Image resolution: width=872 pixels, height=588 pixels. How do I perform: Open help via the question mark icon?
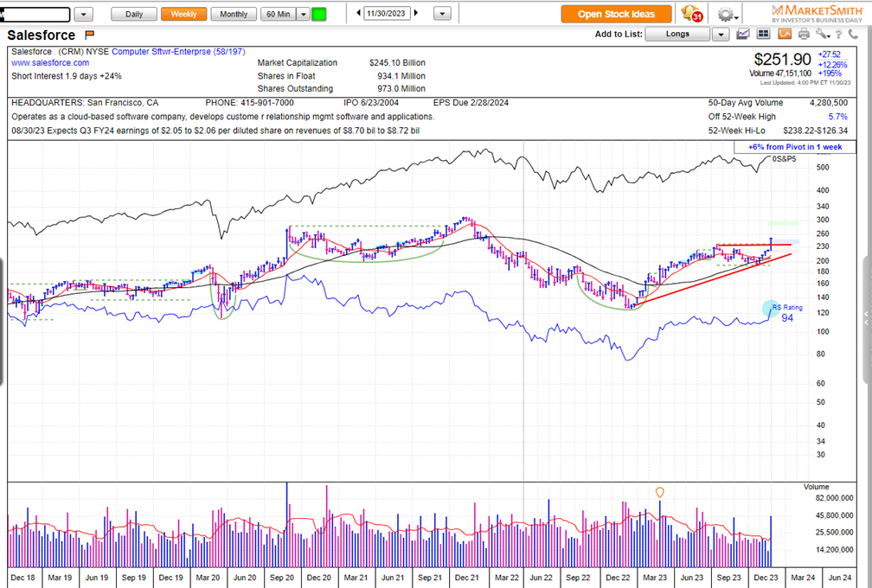pyautogui.click(x=839, y=35)
